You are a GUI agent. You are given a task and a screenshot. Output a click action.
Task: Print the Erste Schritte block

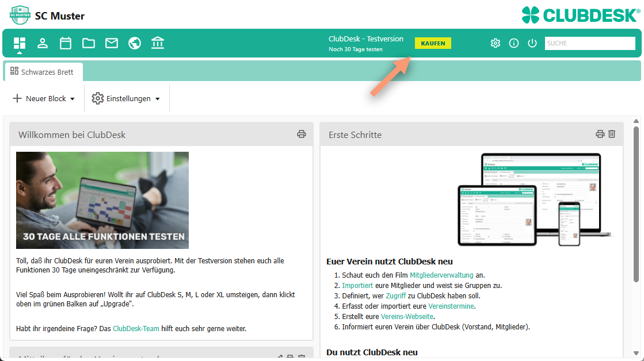click(600, 134)
